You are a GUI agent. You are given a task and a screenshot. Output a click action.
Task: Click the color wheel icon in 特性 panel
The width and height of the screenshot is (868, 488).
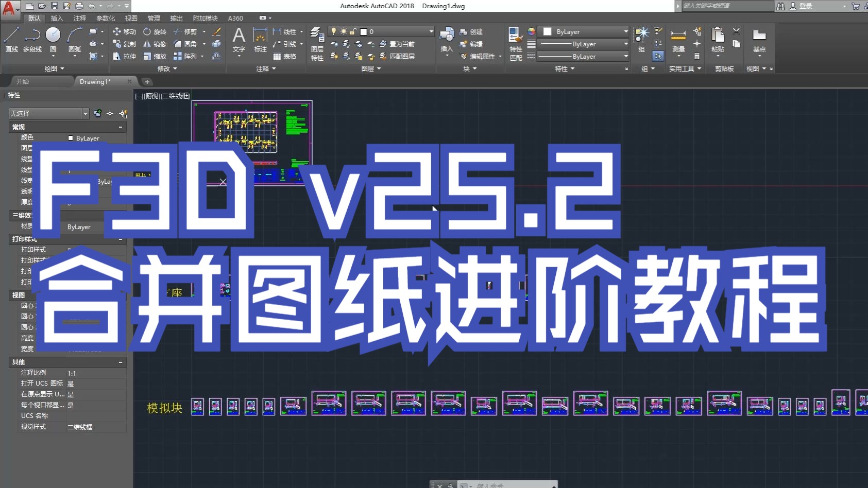[531, 31]
